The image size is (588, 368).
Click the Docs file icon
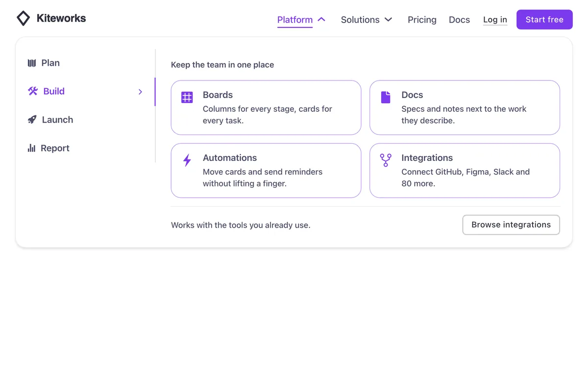tap(386, 97)
